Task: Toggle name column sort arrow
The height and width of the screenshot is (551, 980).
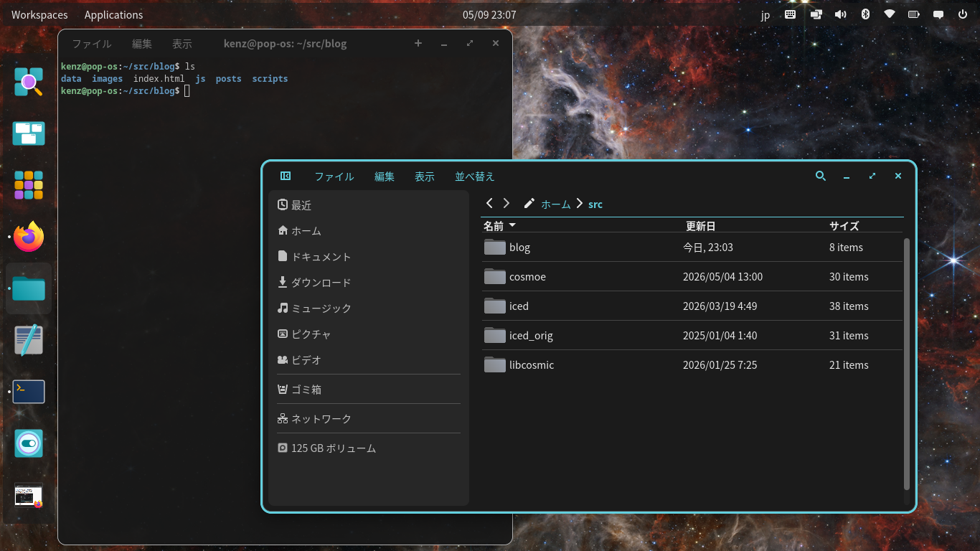Action: [x=512, y=225]
